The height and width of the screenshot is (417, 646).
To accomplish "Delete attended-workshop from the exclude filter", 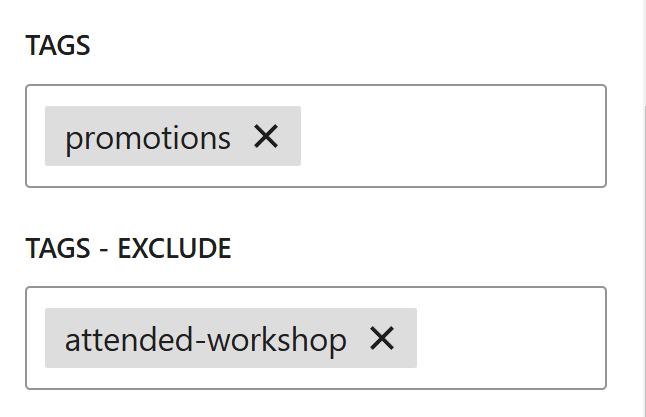I will (382, 339).
